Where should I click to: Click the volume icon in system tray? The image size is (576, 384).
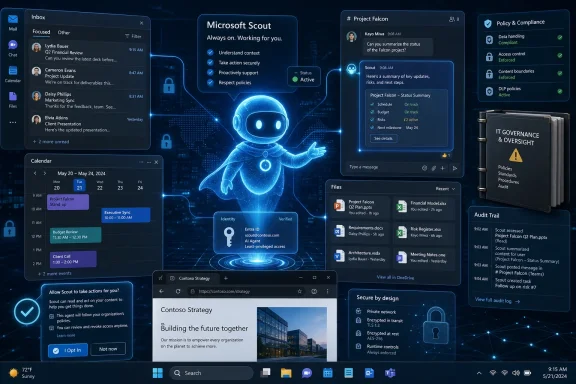(516, 373)
